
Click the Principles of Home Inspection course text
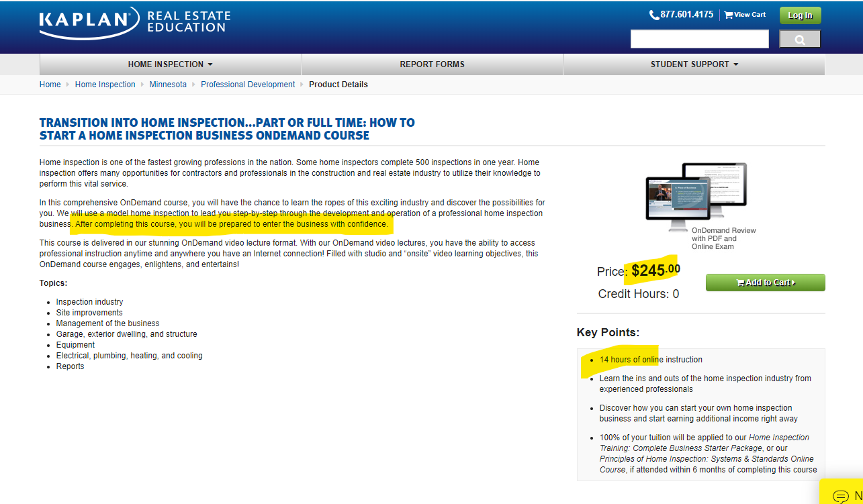tap(707, 464)
